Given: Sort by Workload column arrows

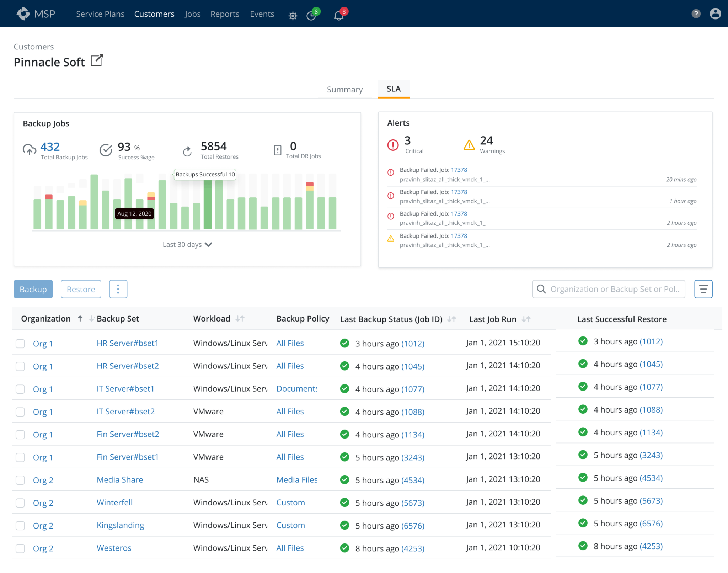Looking at the screenshot, I should pos(240,319).
